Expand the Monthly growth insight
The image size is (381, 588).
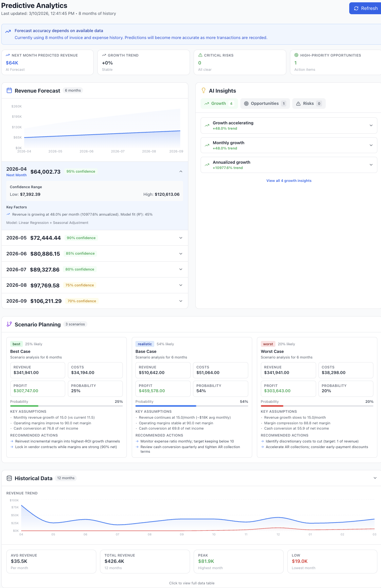coord(289,145)
